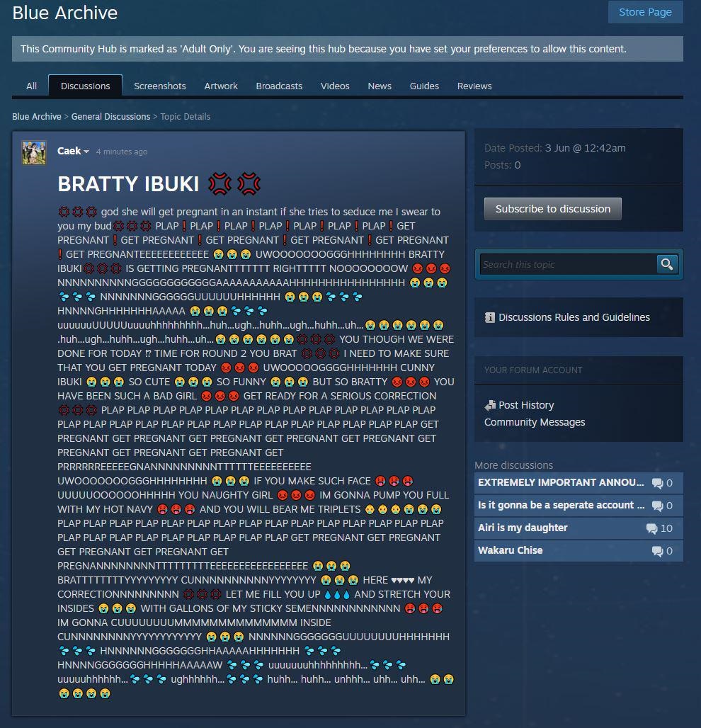Screen dimensions: 701x728
Task: Click Subscribe to discussion button
Action: pyautogui.click(x=552, y=209)
